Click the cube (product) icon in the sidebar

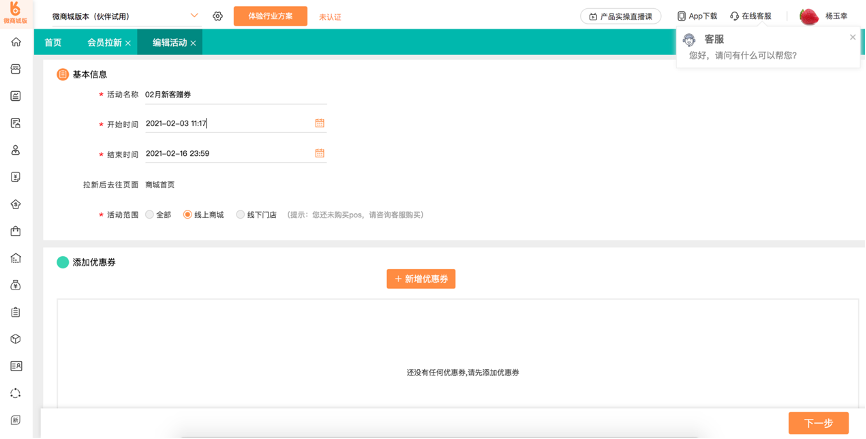15,339
